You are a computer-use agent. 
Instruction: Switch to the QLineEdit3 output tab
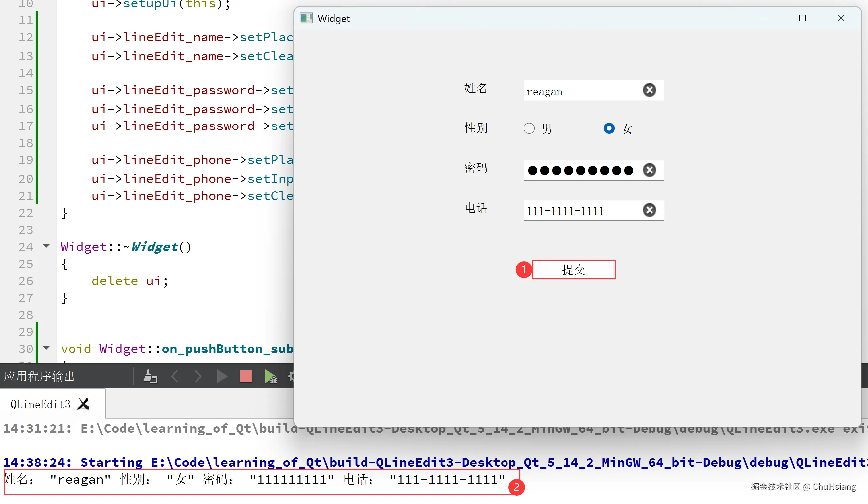(40, 404)
